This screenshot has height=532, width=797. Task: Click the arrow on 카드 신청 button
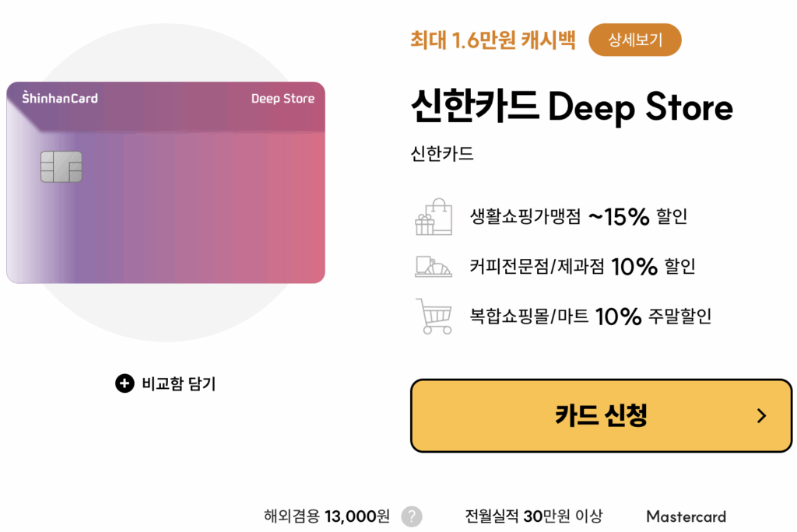point(761,415)
